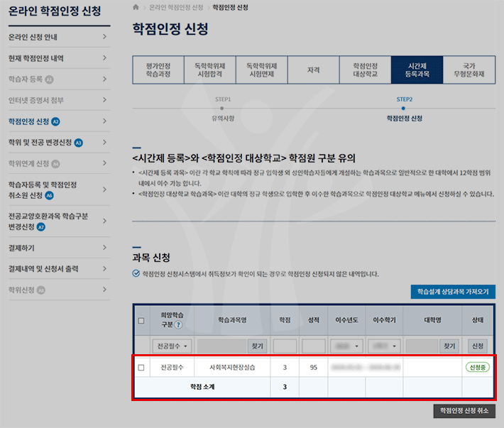The width and height of the screenshot is (504, 428).
Task: Click the home icon in the breadcrumb
Action: point(136,7)
